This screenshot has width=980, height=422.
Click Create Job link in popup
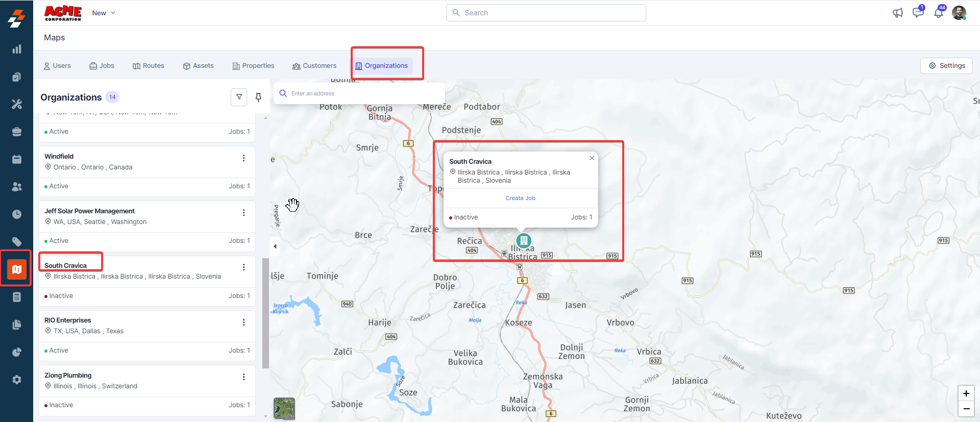[520, 198]
